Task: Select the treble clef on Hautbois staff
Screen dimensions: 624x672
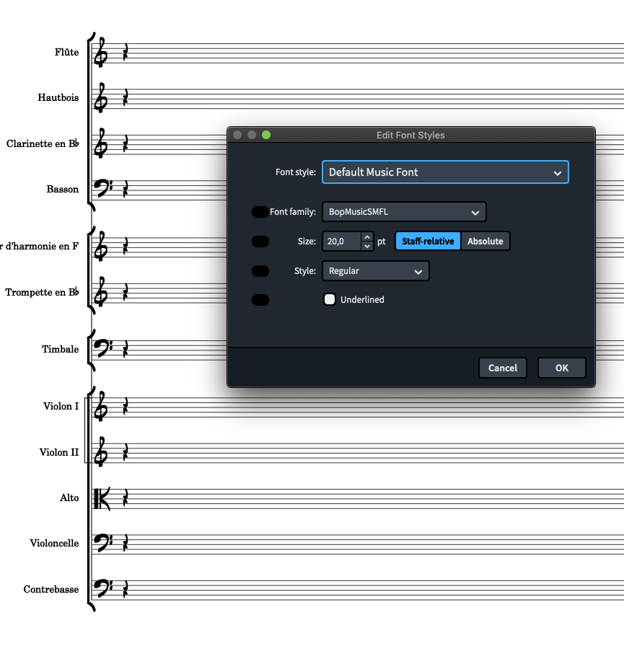Action: 100,98
